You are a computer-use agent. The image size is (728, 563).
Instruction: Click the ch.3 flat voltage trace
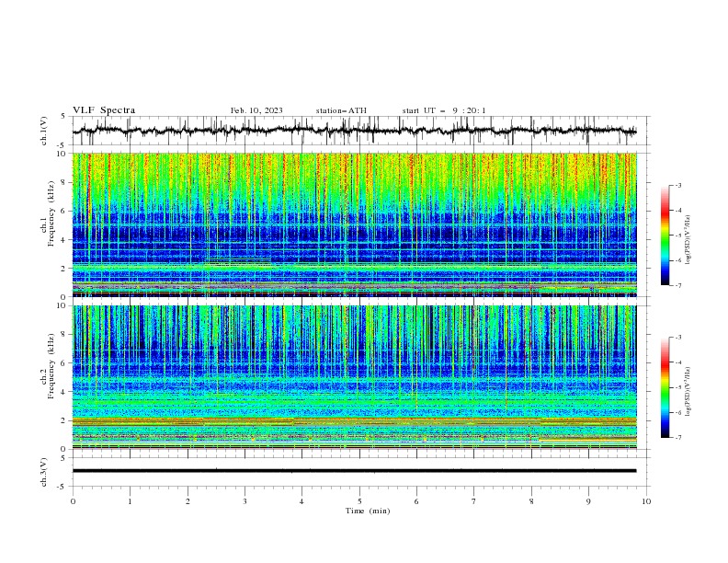click(x=354, y=471)
